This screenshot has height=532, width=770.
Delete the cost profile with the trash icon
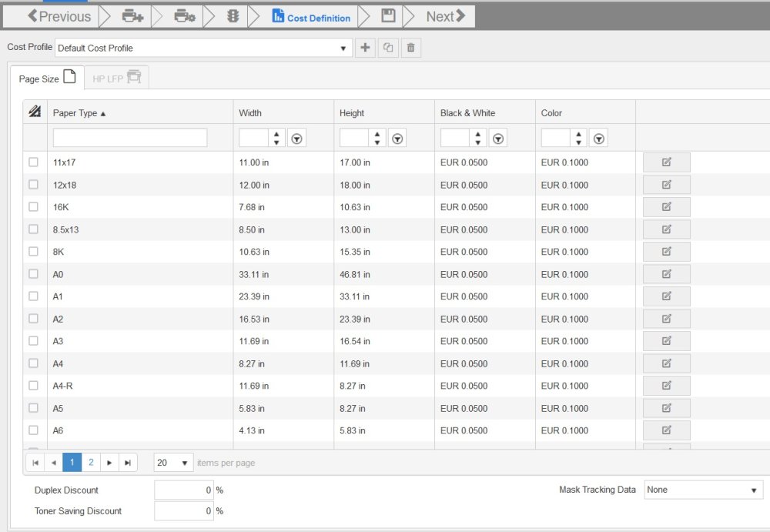coord(411,47)
